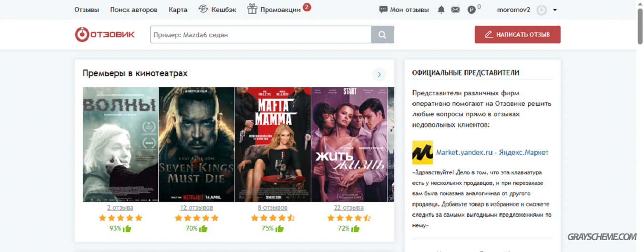Click ОФИЦИАЛЬНЫЕ ПРЕДСТАВИТЕЛИ heading
Image resolution: width=644 pixels, height=252 pixels.
pos(466,73)
